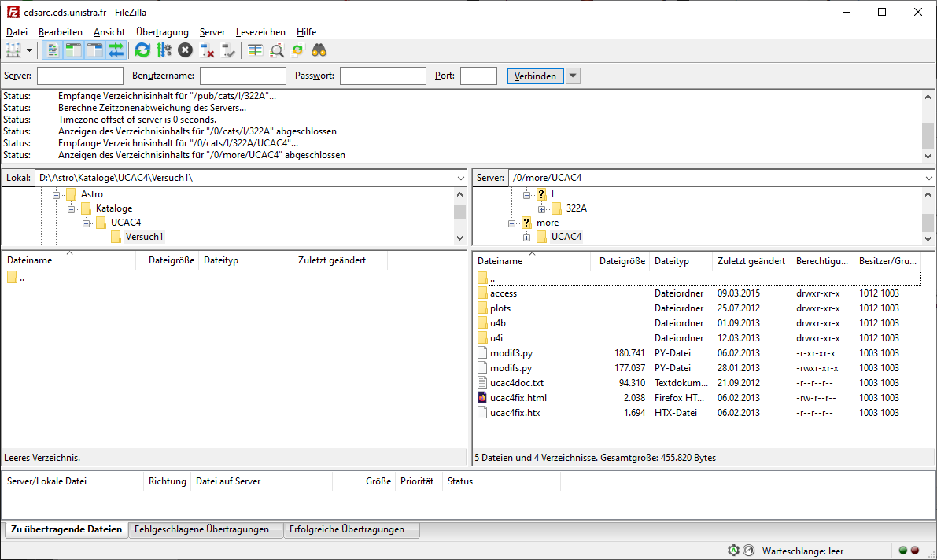Click the Passwort input field
The image size is (937, 560).
tap(383, 76)
